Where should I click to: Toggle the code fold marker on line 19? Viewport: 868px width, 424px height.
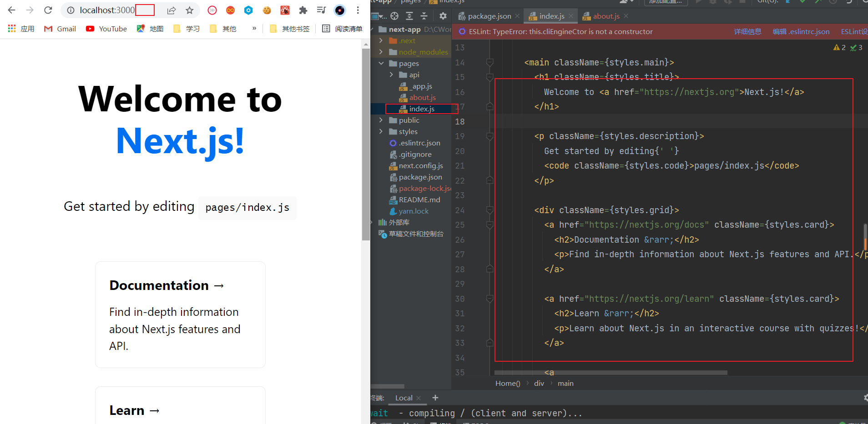[x=490, y=136]
